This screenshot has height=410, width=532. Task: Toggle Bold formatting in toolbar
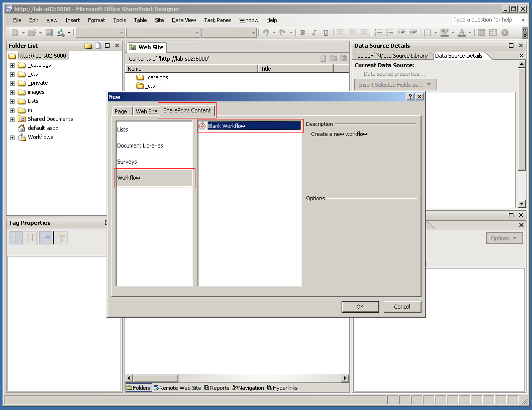(x=302, y=33)
